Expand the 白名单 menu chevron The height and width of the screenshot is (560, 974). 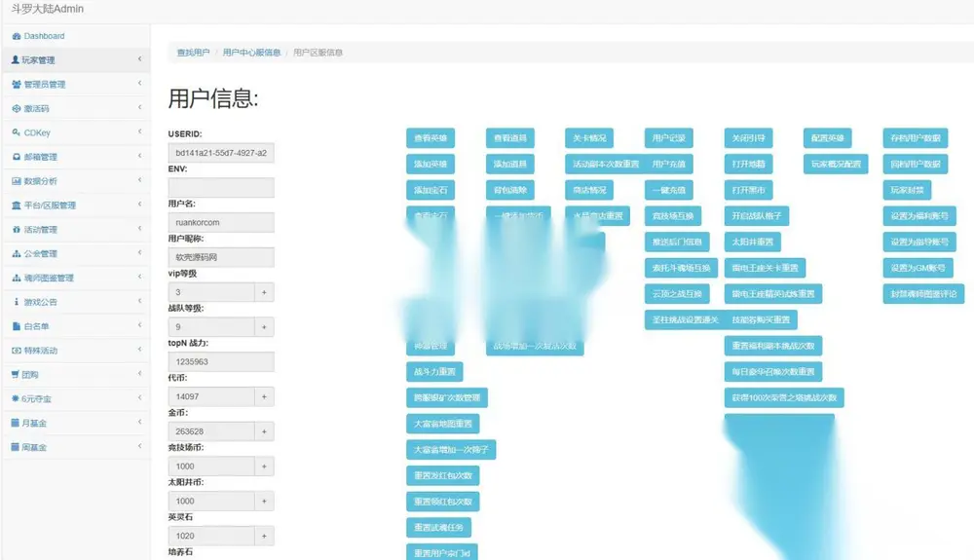pos(139,325)
